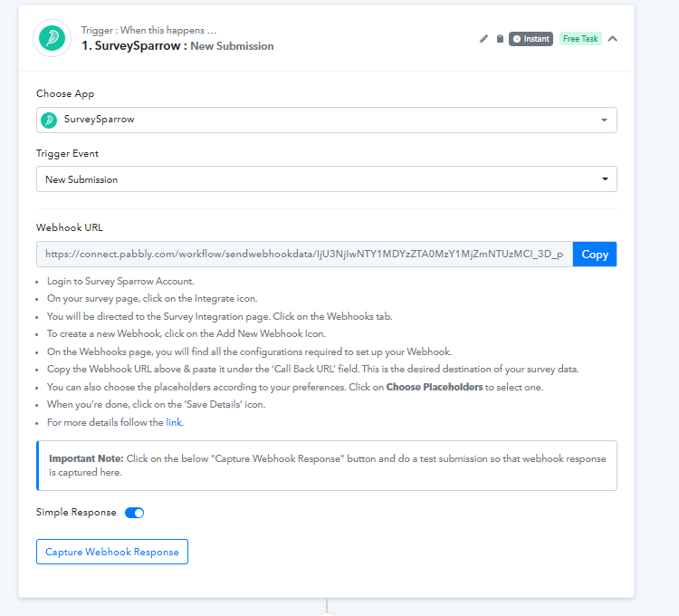The height and width of the screenshot is (616, 679).
Task: Click the step title SurveySparrow: New Submission
Action: (177, 46)
